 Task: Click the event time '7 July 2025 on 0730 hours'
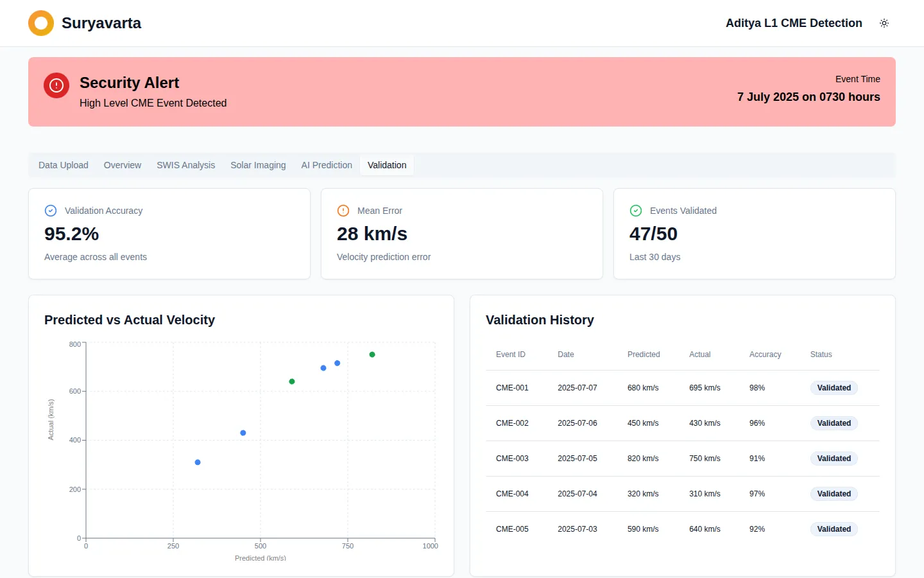809,97
